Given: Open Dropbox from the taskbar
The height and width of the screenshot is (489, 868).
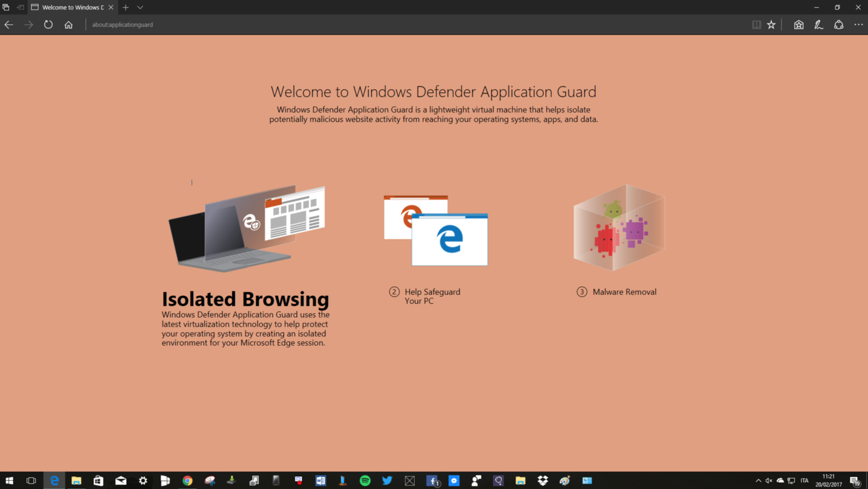Looking at the screenshot, I should (543, 481).
